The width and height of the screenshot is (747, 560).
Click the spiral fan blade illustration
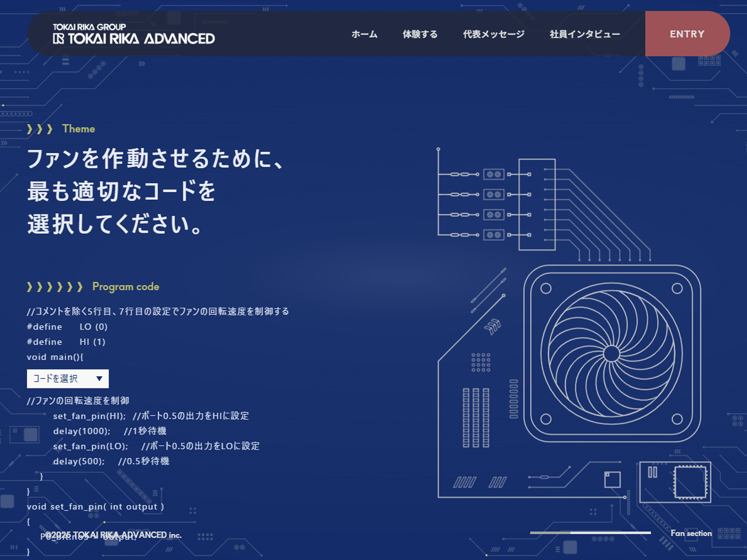[x=611, y=354]
